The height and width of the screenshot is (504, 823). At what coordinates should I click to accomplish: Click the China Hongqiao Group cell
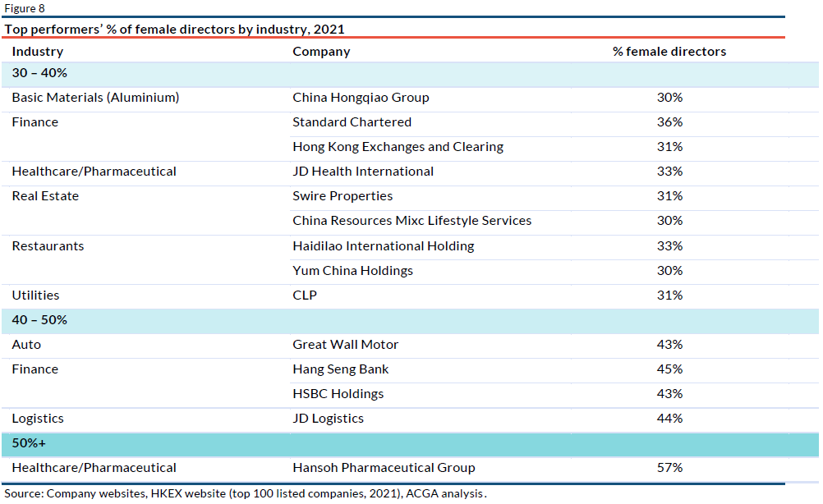pyautogui.click(x=361, y=98)
